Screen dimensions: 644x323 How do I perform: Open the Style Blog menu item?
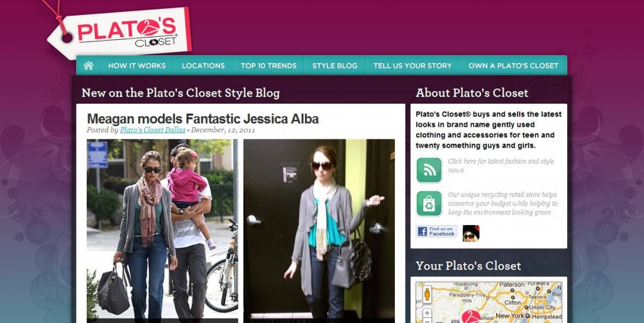(x=335, y=65)
